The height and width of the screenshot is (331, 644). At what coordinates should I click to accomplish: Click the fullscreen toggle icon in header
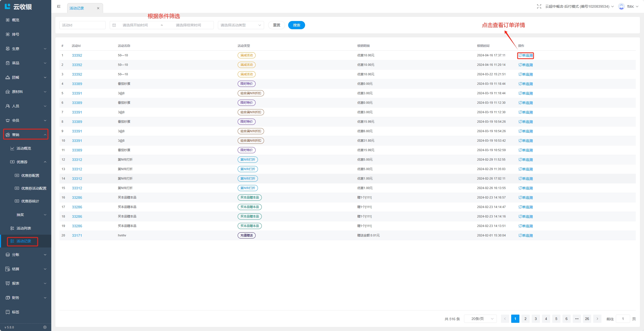pyautogui.click(x=539, y=7)
